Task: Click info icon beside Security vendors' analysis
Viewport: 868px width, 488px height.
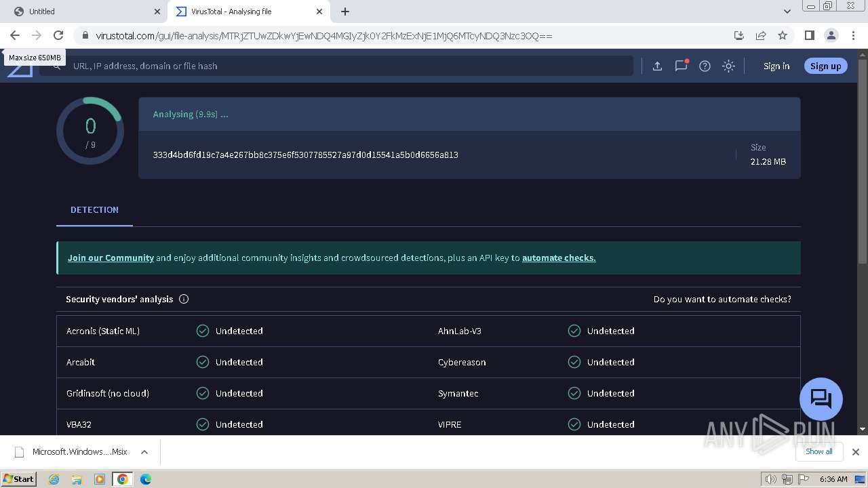Action: pos(184,299)
